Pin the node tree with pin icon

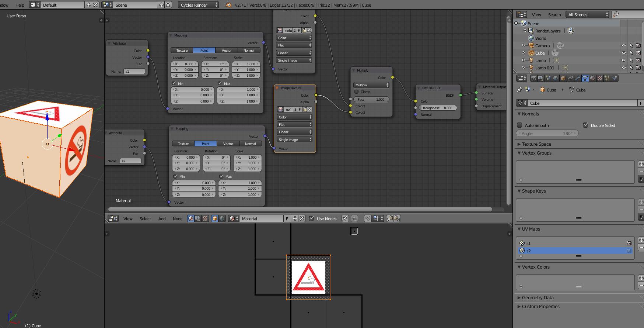point(345,218)
